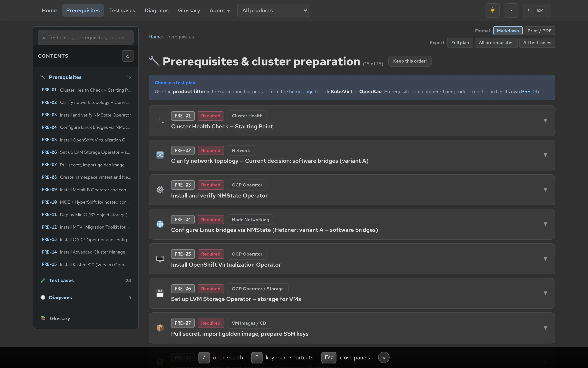Click the wrench icon beside Prerequisites in sidebar
Viewport: 588px width, 368px height.
(x=43, y=77)
